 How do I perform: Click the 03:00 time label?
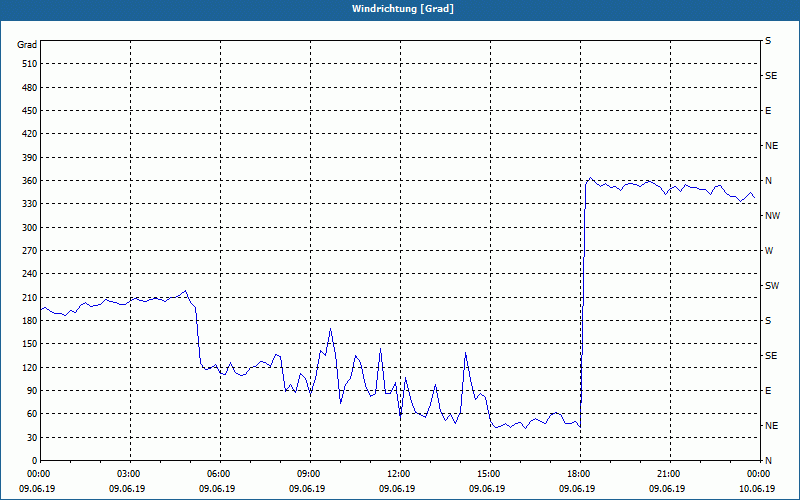pyautogui.click(x=127, y=474)
